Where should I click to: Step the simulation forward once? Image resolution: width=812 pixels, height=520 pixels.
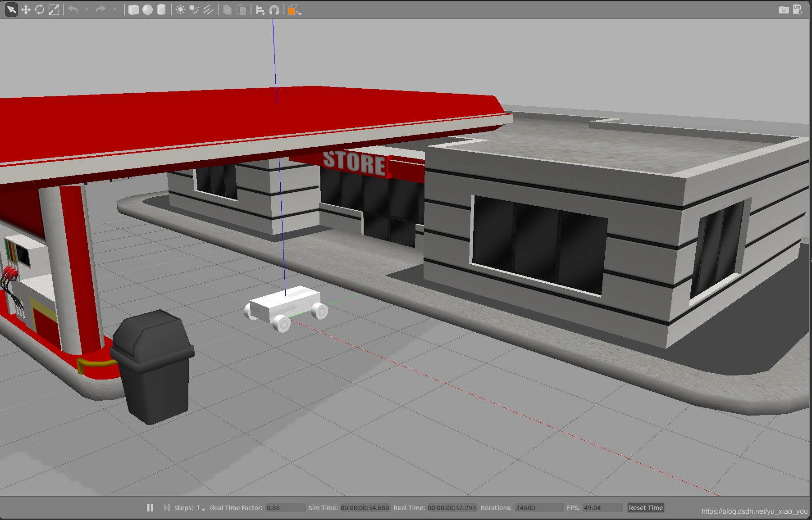[167, 507]
